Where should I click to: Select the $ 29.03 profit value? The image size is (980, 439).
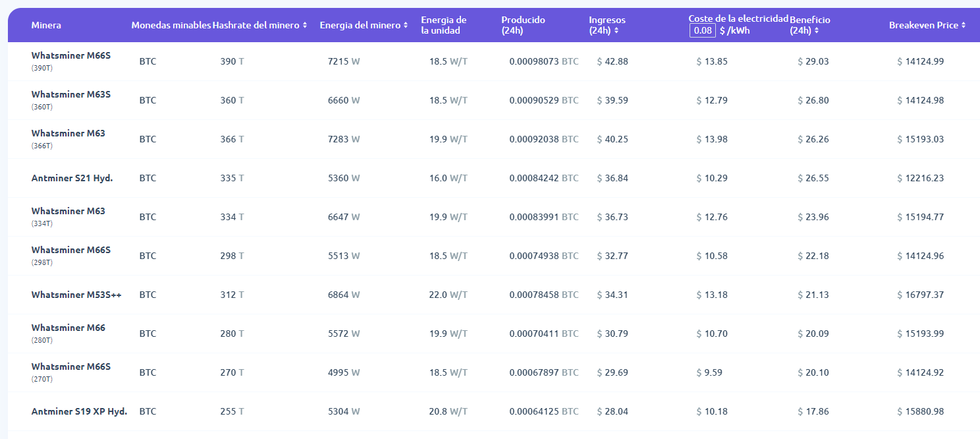[813, 61]
